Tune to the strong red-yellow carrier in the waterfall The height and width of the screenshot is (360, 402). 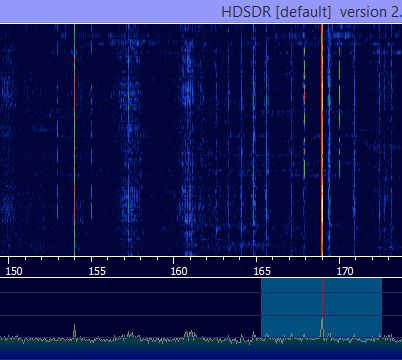322,140
